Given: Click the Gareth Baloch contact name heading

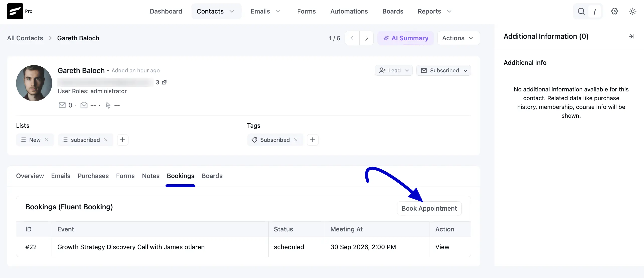Looking at the screenshot, I should tap(81, 71).
